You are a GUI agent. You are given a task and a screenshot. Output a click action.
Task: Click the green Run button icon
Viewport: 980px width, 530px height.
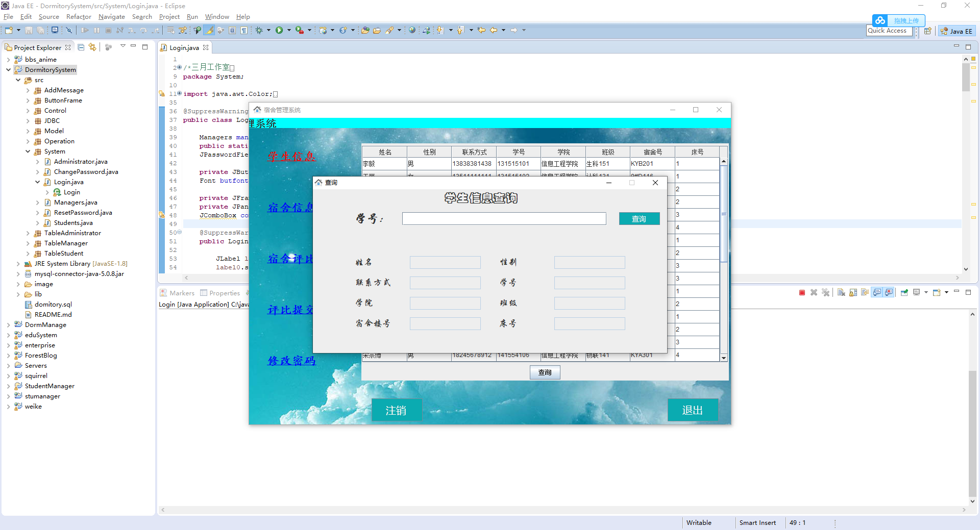pyautogui.click(x=279, y=30)
